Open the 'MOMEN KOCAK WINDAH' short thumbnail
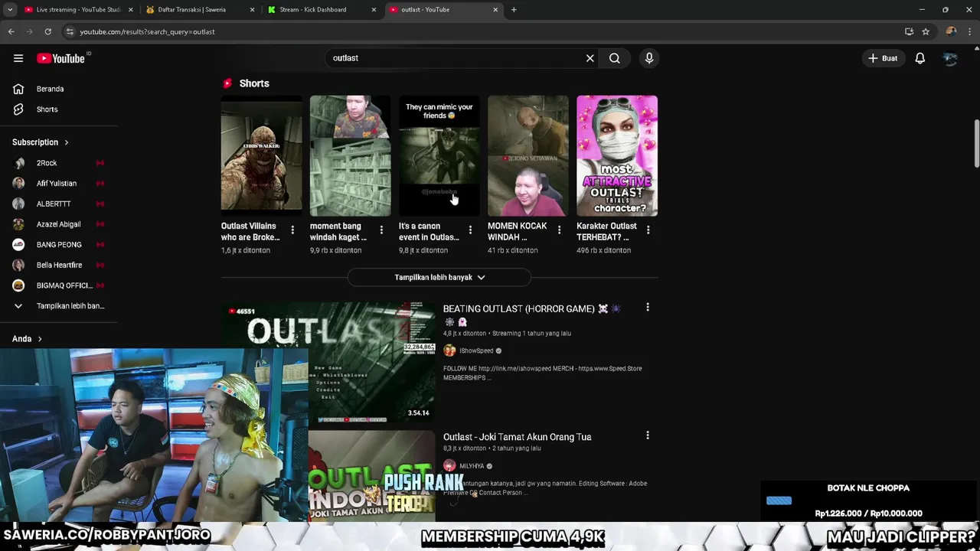 528,155
